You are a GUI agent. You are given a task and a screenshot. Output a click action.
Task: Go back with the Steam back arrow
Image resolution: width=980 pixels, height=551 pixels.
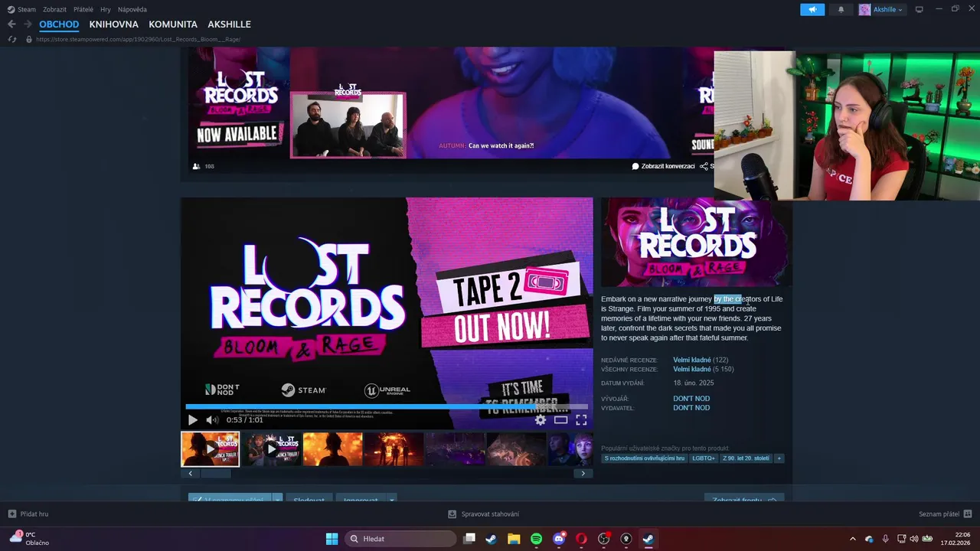[11, 24]
